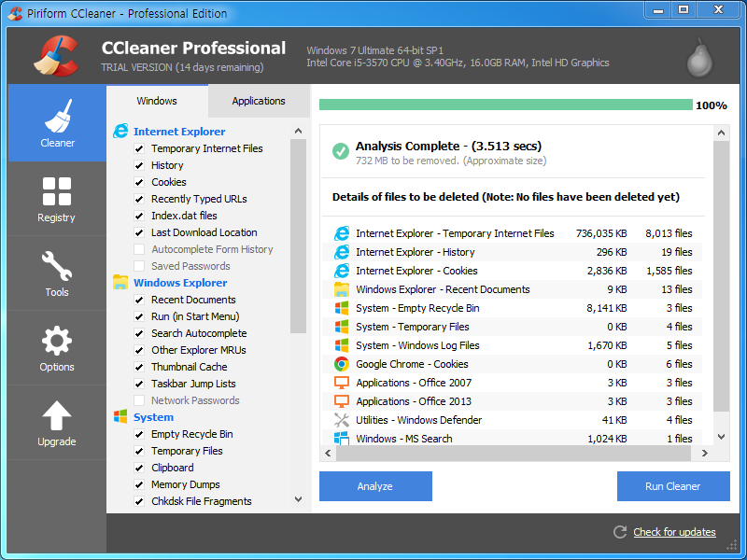Viewport: 747px width, 560px height.
Task: Toggle Run (in Start Menu) checkbox
Action: tap(139, 316)
